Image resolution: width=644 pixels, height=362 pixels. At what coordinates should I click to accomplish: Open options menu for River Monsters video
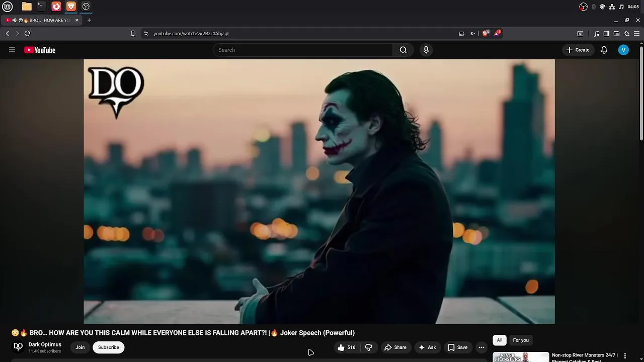tap(625, 355)
